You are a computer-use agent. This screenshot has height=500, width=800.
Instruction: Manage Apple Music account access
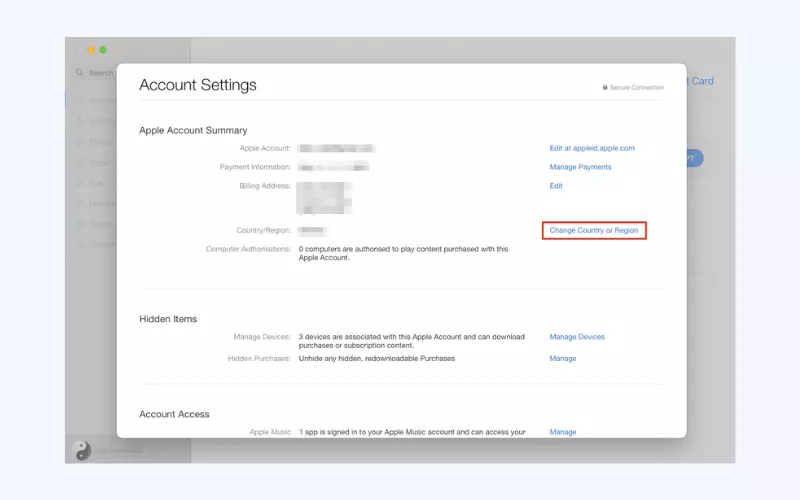click(x=563, y=432)
